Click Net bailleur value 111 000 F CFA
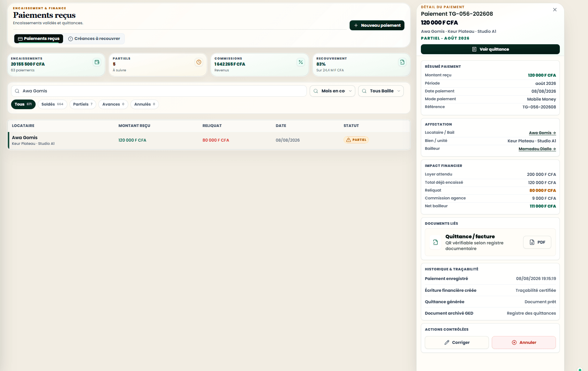Screen dimensions: 588x371 point(543,206)
